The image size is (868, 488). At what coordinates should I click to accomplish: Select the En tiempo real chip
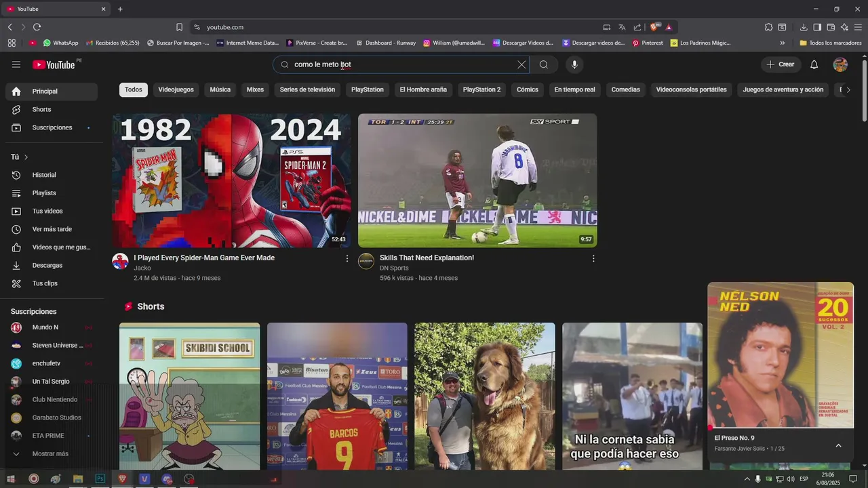coord(574,89)
